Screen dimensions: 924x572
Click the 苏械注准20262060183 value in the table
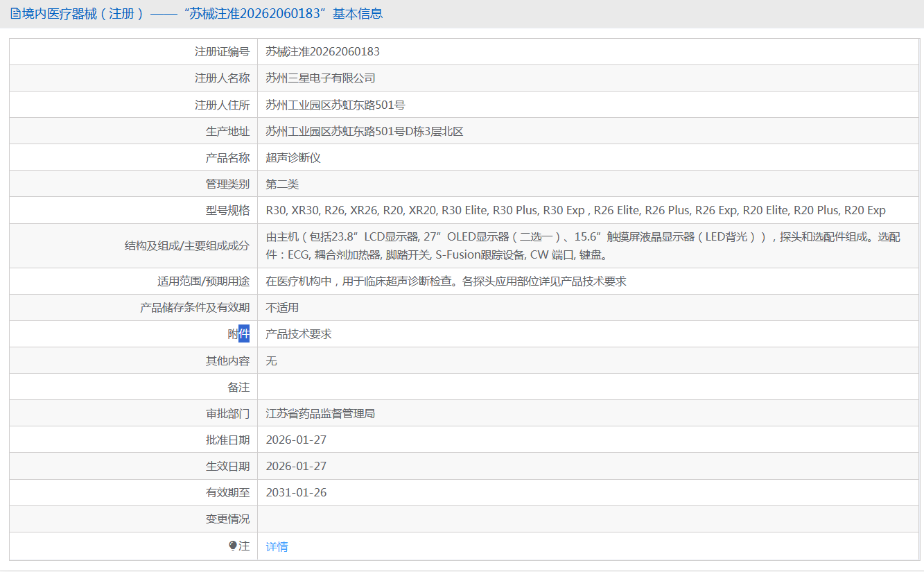tap(323, 51)
